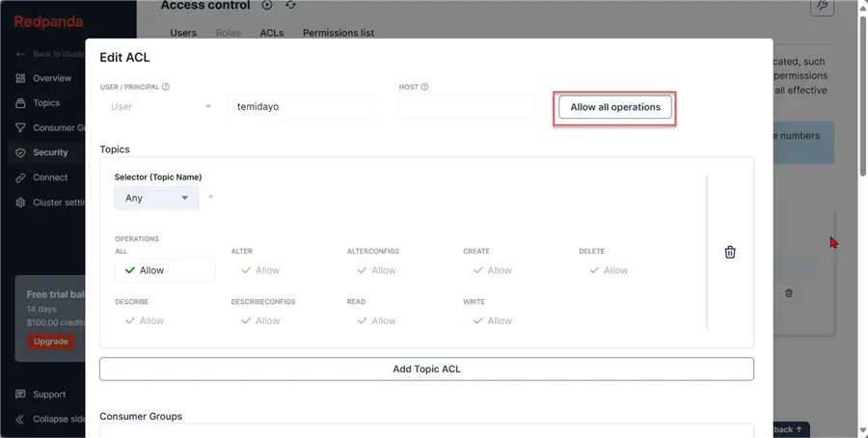Screen dimensions: 868x438
Task: Toggle the ALL operation Allow selector
Action: [x=165, y=270]
